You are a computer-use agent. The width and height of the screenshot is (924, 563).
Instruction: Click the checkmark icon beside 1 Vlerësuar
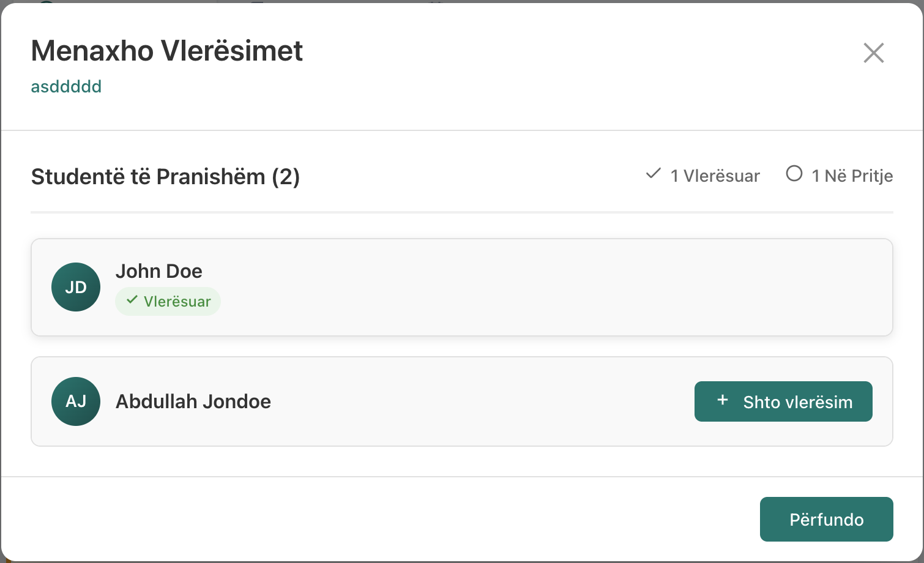(653, 174)
